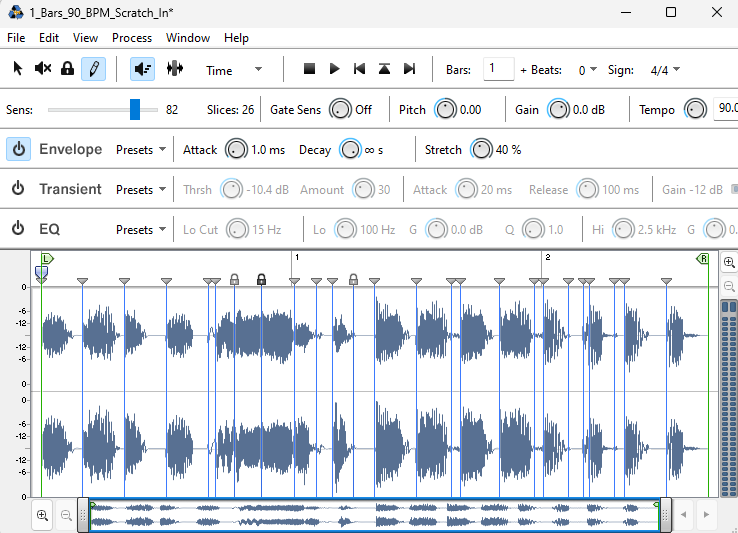The height and width of the screenshot is (533, 738).
Task: Open the Window menu
Action: point(188,38)
